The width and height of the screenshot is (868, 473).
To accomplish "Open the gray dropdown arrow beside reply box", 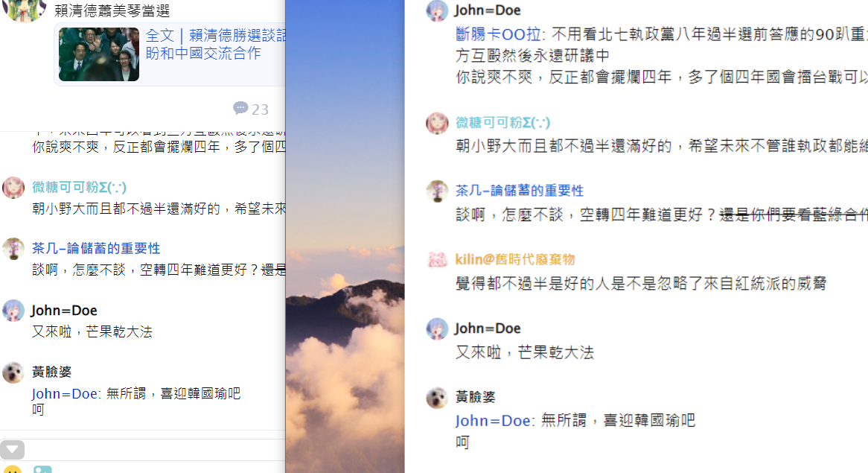I will tap(12, 450).
